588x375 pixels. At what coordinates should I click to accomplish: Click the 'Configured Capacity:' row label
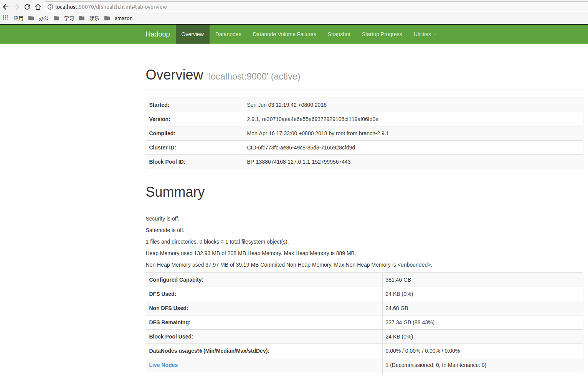point(177,280)
